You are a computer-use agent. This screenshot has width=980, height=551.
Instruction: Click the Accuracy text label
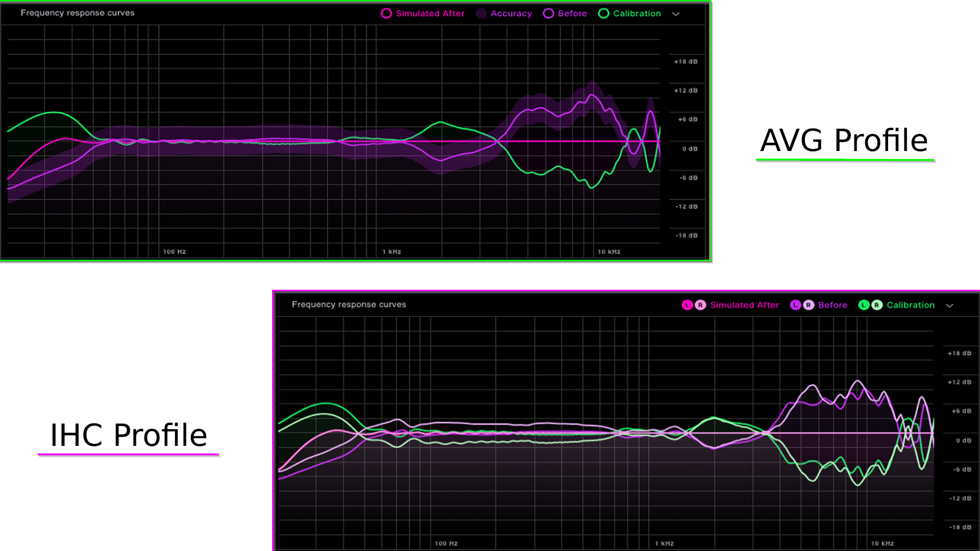click(511, 14)
